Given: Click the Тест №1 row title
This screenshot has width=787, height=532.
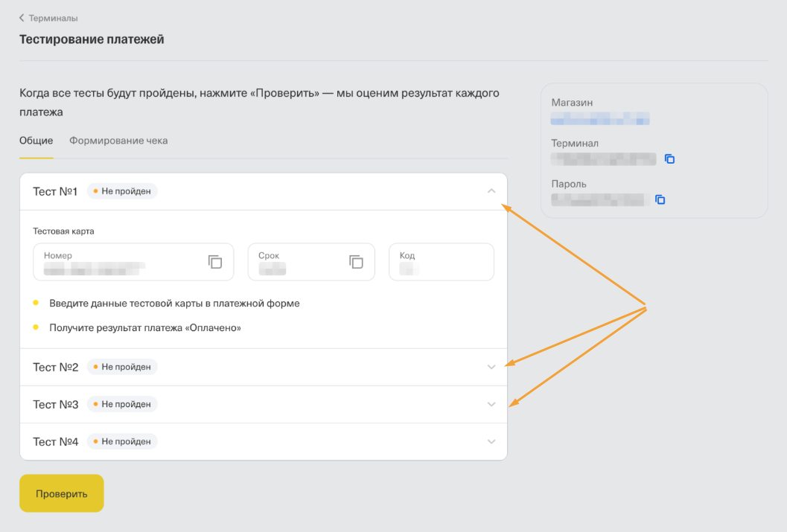Looking at the screenshot, I should (x=55, y=191).
